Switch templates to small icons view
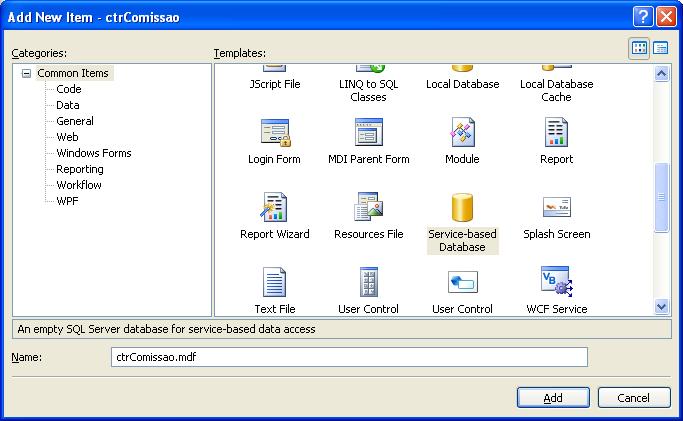Image resolution: width=683 pixels, height=421 pixels. [x=661, y=48]
